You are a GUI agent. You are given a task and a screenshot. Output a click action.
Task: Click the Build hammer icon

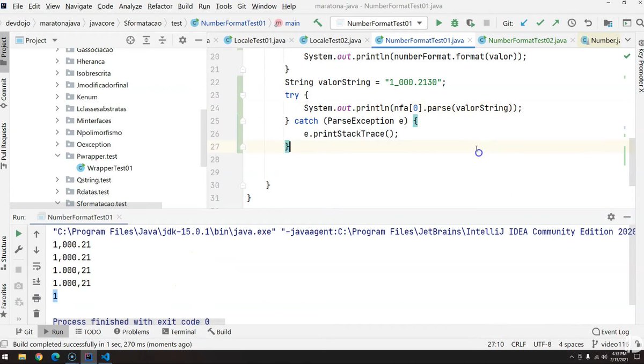[x=318, y=23]
